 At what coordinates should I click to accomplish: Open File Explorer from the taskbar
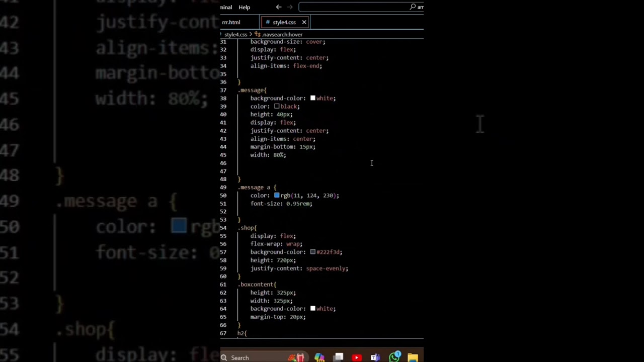413,357
